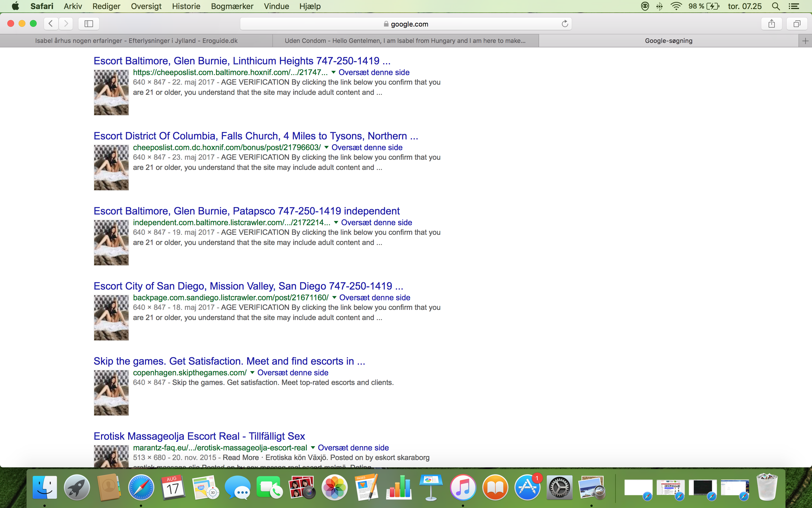Open System Preferences from the Dock
This screenshot has width=812, height=508.
click(559, 487)
